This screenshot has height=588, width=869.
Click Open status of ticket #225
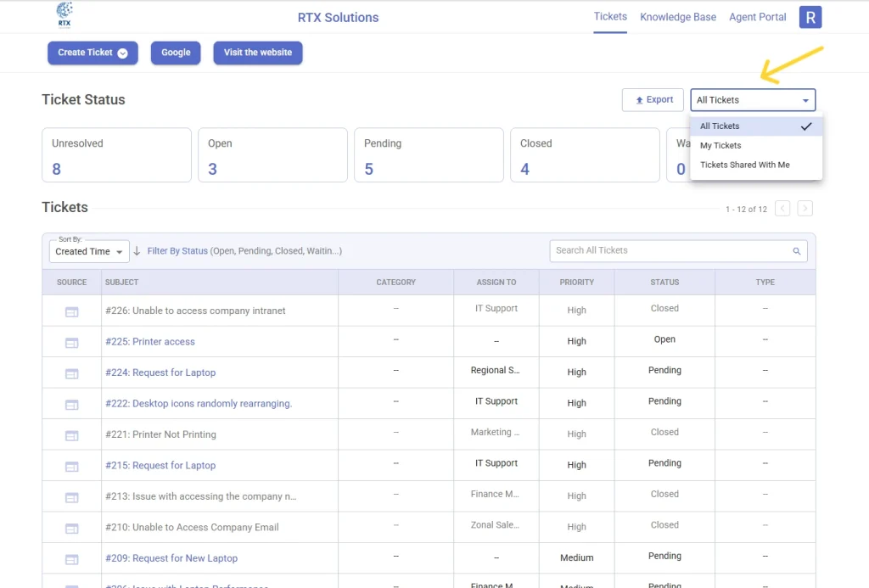pos(664,339)
